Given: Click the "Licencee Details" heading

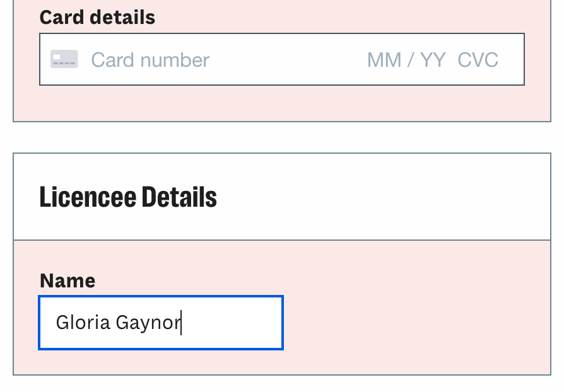Looking at the screenshot, I should tap(128, 197).
